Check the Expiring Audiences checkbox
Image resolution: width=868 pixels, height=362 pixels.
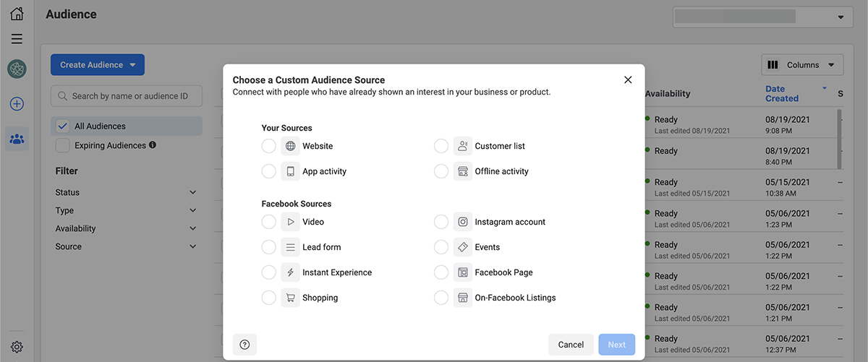[63, 145]
